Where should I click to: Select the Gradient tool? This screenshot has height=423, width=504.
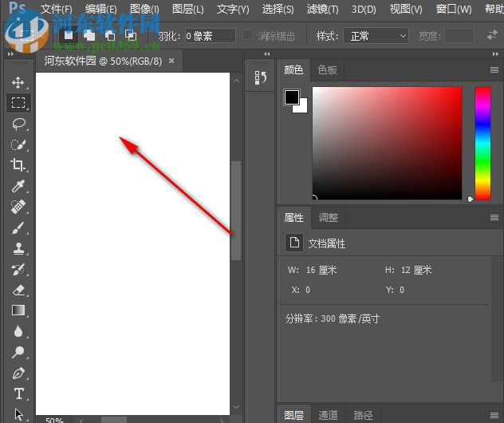(x=18, y=310)
